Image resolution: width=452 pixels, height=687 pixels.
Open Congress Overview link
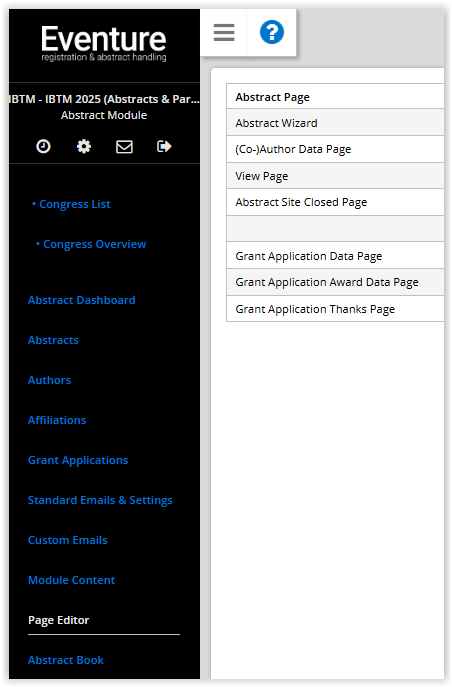[94, 244]
